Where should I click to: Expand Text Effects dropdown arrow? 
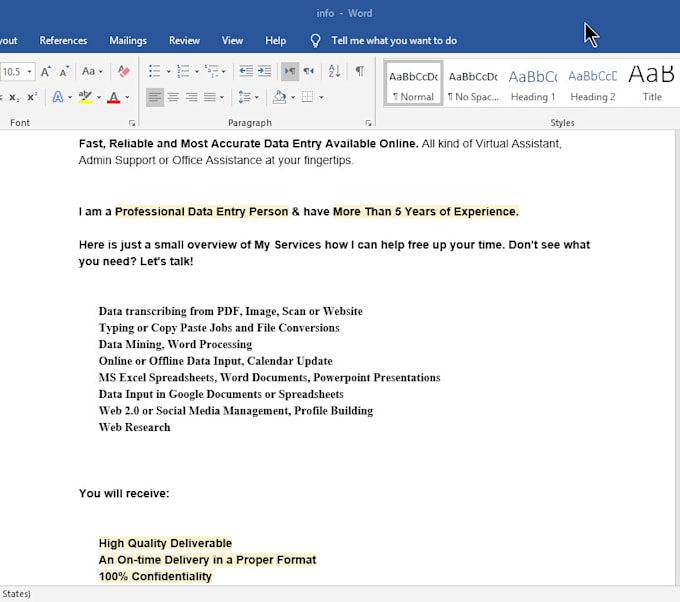[x=70, y=97]
